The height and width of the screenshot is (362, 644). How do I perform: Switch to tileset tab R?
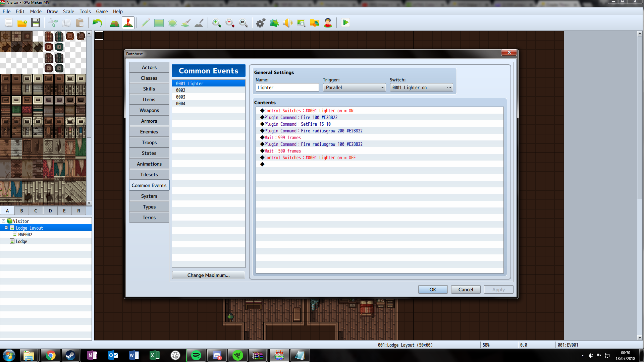[78, 210]
